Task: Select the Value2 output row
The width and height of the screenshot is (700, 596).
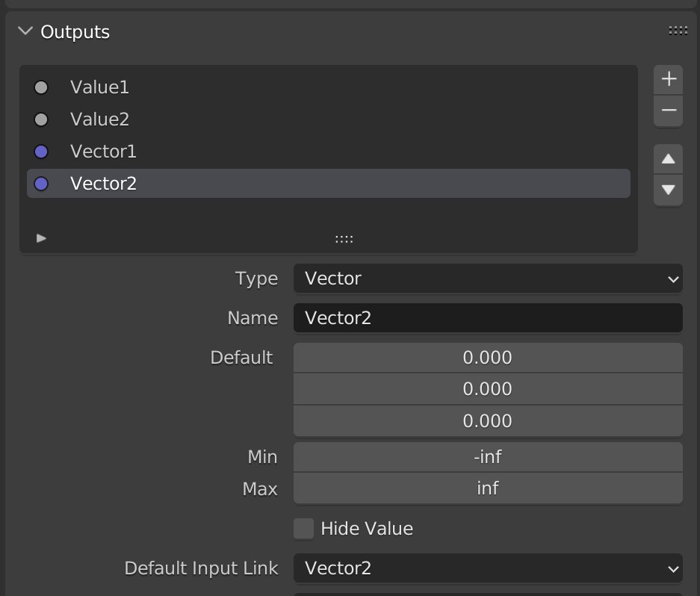Action: click(329, 119)
